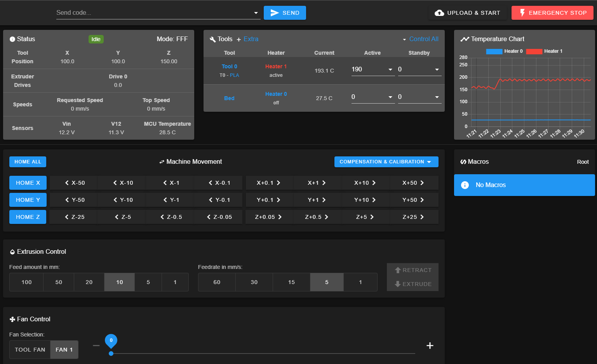This screenshot has width=597, height=364.
Task: Toggle Heater 0 bed heater state
Action: point(276,94)
